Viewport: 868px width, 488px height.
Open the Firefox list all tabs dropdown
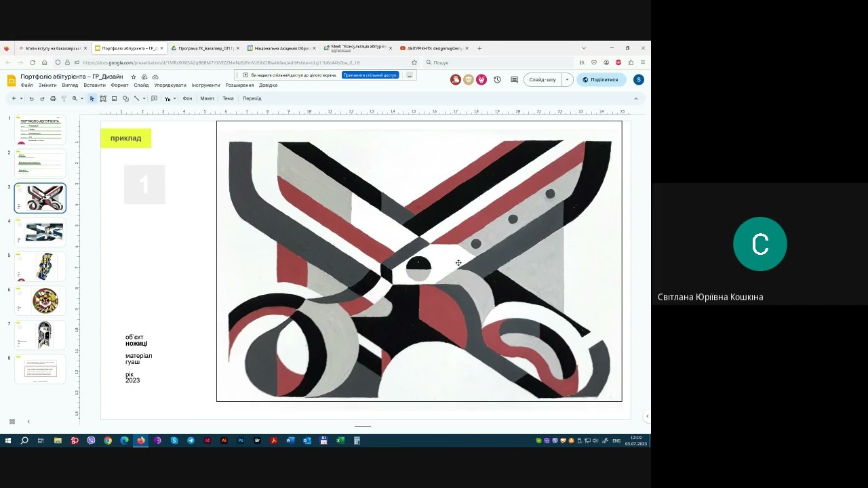[x=583, y=48]
